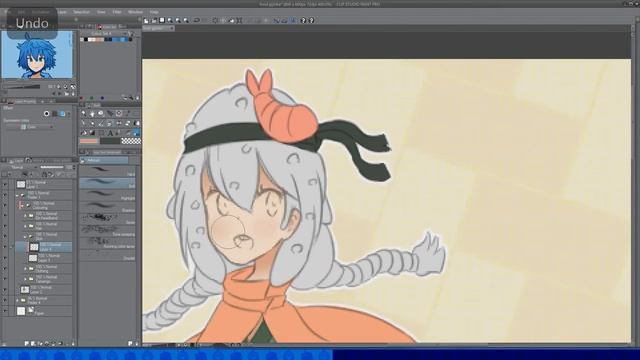The width and height of the screenshot is (640, 360).
Task: Click the trash icon at Layer palette bottom right
Action: [73, 344]
